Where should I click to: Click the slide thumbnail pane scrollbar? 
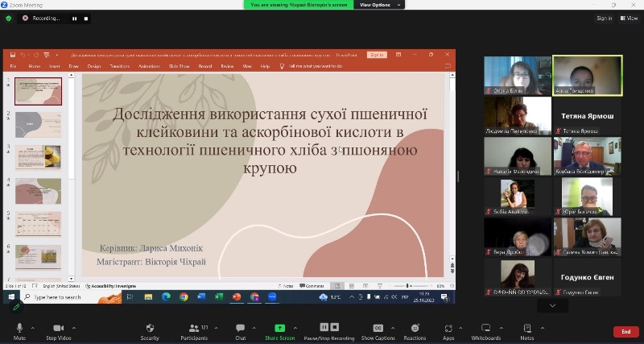71,176
